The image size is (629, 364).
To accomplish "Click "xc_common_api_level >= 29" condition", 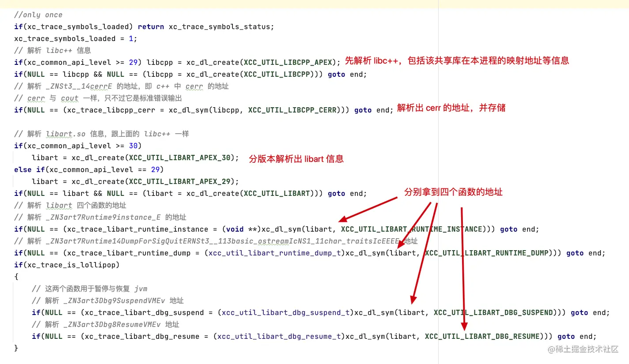I will 82,63.
